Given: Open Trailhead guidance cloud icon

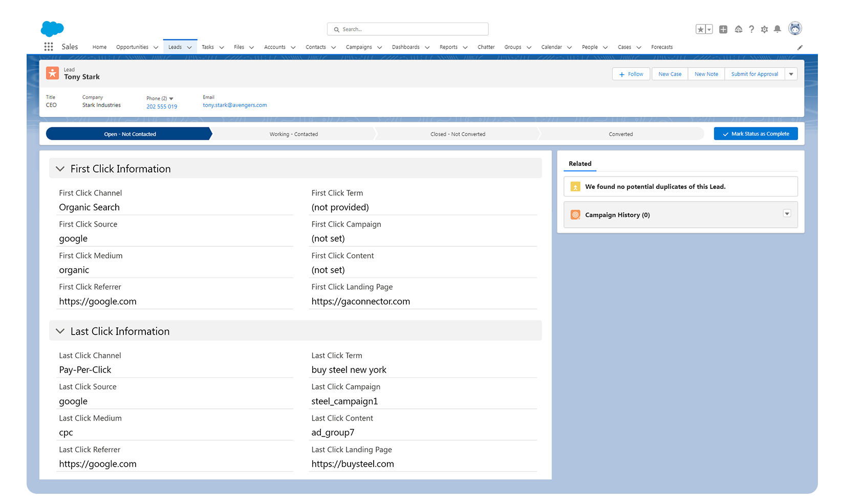Looking at the screenshot, I should coord(739,29).
